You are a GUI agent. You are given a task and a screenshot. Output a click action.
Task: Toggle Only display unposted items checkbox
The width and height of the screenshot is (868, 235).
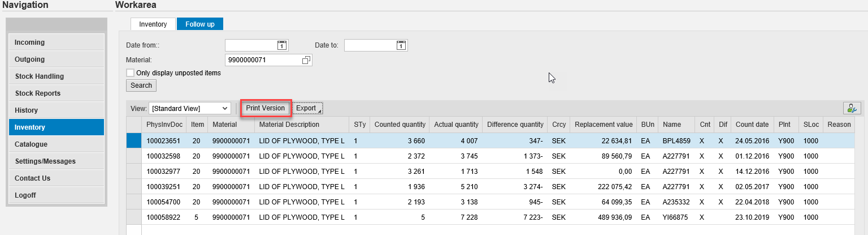(131, 73)
